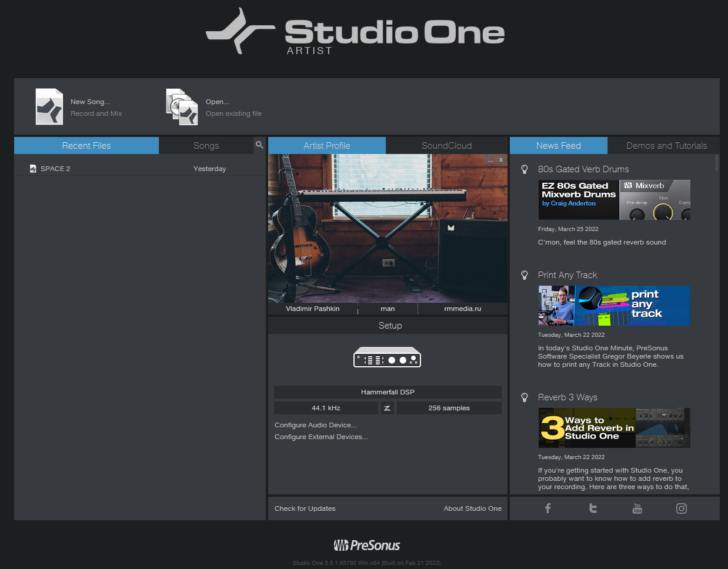Switch to the Songs tab
Viewport: 728px width, 569px height.
coord(206,146)
